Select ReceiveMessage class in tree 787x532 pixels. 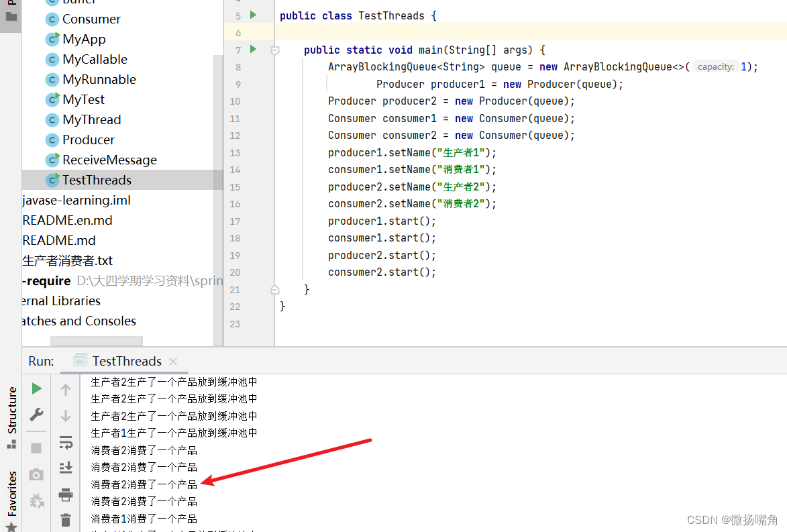pos(109,160)
